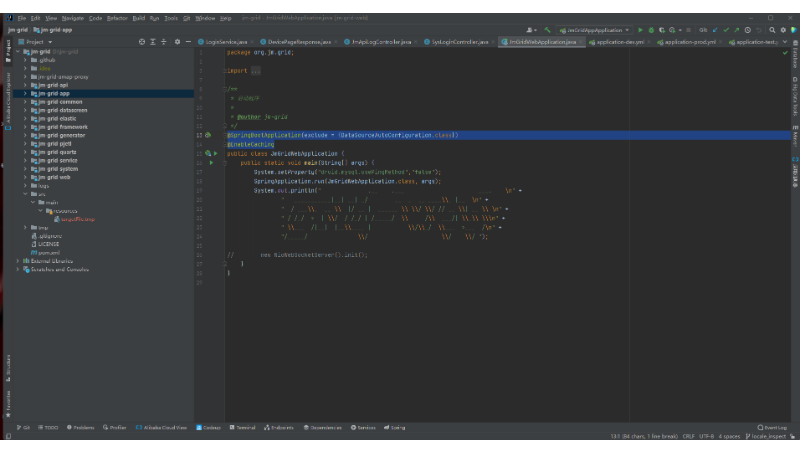This screenshot has width=800, height=453.
Task: Run JmGridAppApplication with the green play icon
Action: pos(640,30)
